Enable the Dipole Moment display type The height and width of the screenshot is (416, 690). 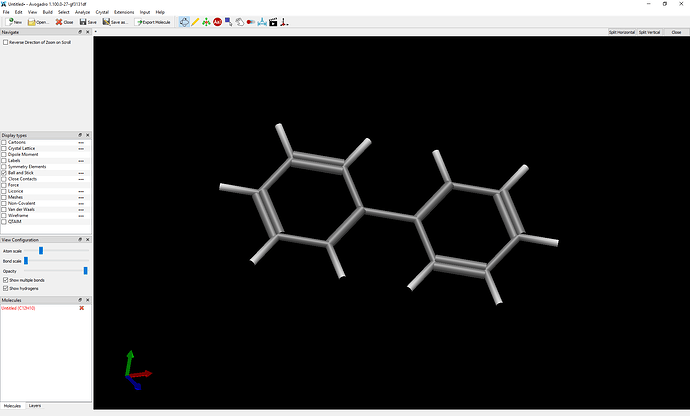point(4,155)
